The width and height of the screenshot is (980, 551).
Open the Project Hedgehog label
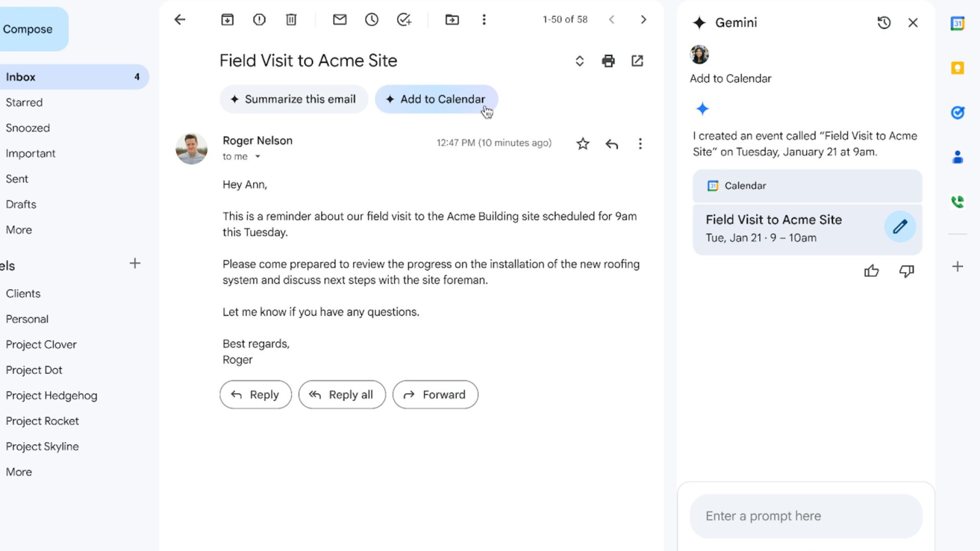tap(51, 395)
